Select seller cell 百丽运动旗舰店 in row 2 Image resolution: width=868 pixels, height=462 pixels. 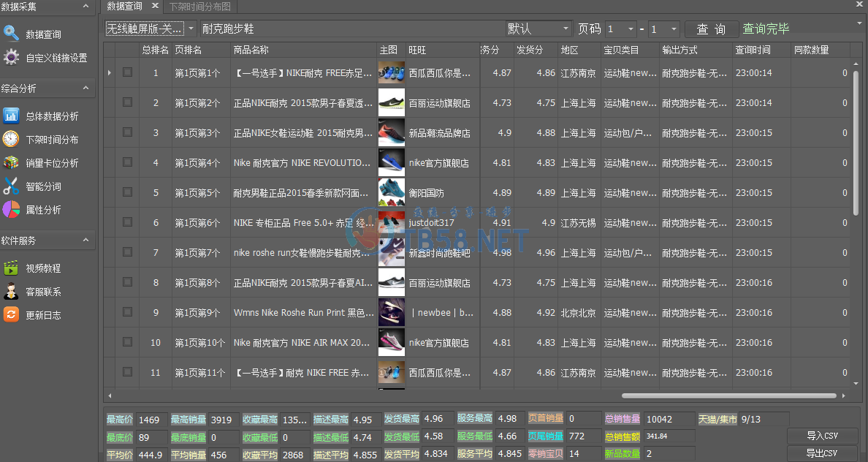(442, 103)
